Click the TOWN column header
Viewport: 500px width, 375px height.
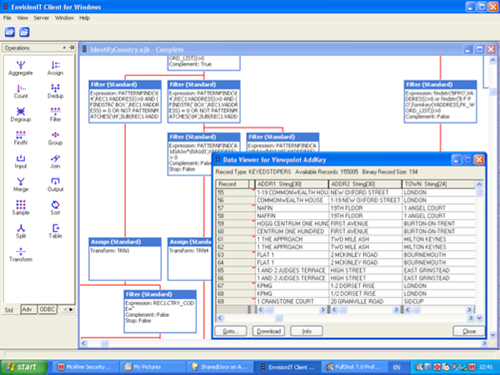(439, 184)
